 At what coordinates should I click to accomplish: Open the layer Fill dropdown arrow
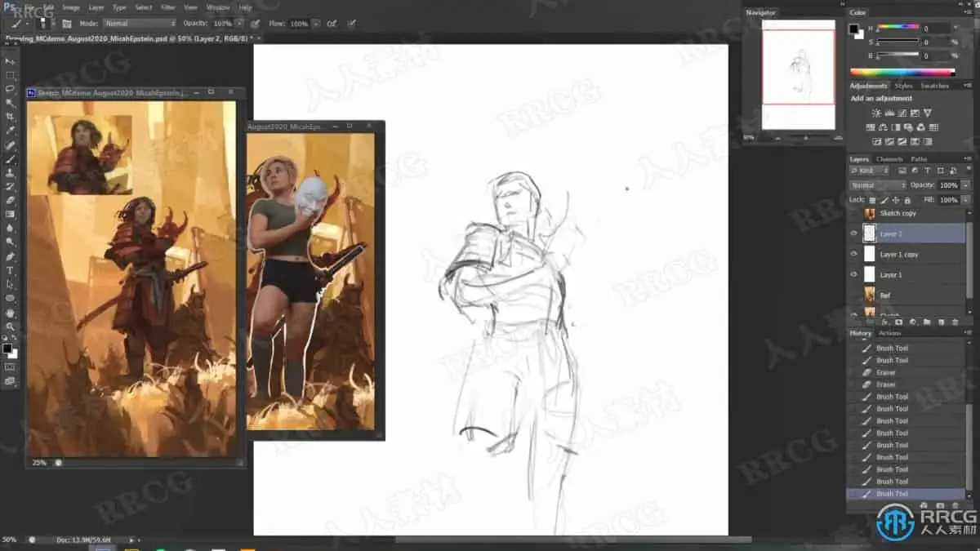pyautogui.click(x=966, y=200)
